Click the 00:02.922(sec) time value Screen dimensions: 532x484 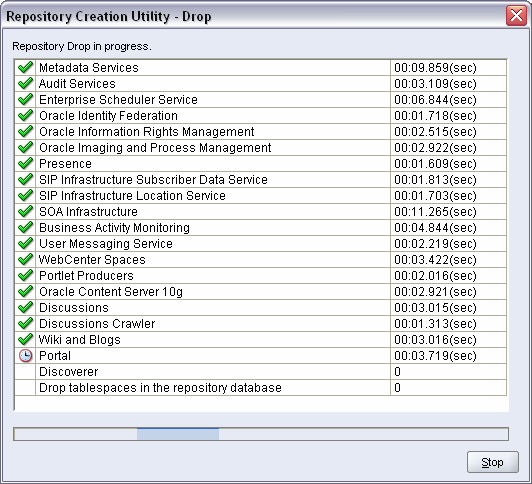point(435,148)
